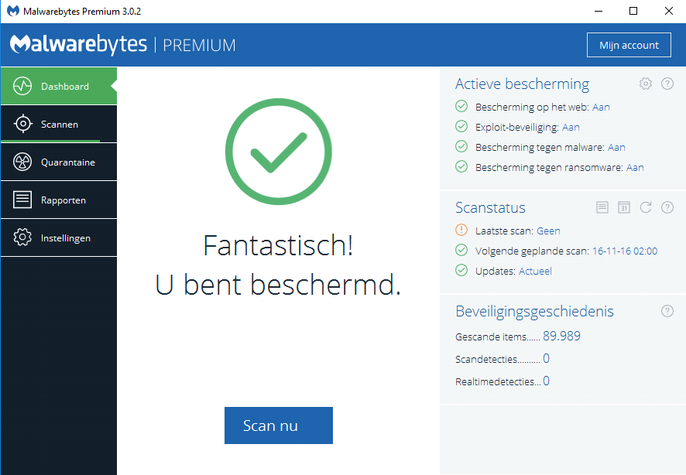This screenshot has height=475, width=686.
Task: Toggle Exploit-beveiliging 'Aan' setting
Action: (x=570, y=127)
